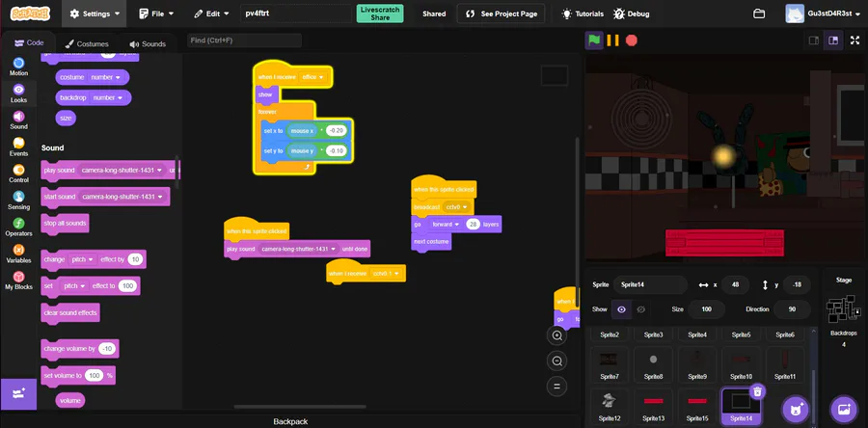Click the workspace horizontal scrollbar
This screenshot has width=868, height=428.
pyautogui.click(x=300, y=407)
